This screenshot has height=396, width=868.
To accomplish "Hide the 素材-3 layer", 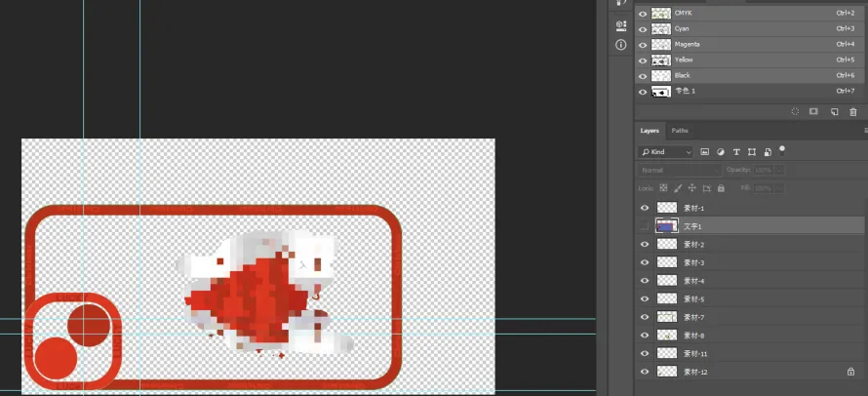I will (645, 262).
